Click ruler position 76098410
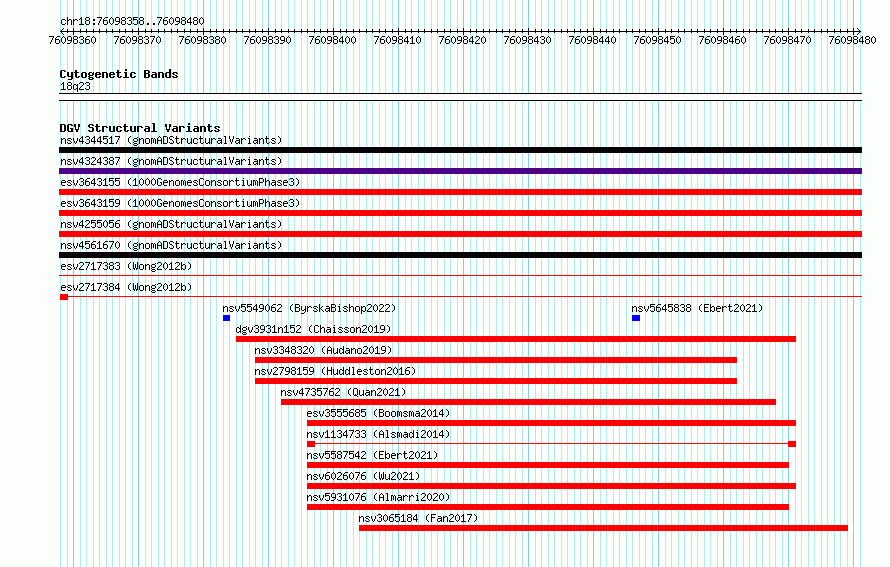Screen dimensions: 890x567 (x=397, y=40)
